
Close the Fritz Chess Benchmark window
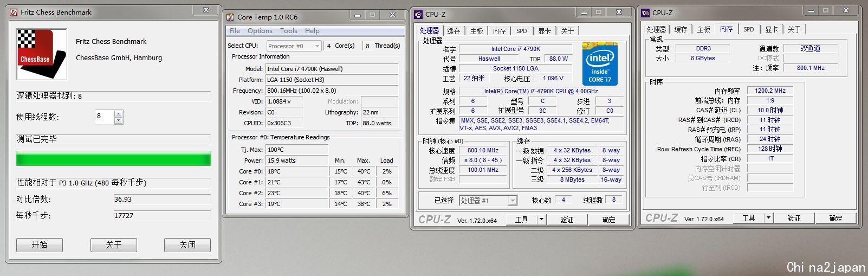206,10
